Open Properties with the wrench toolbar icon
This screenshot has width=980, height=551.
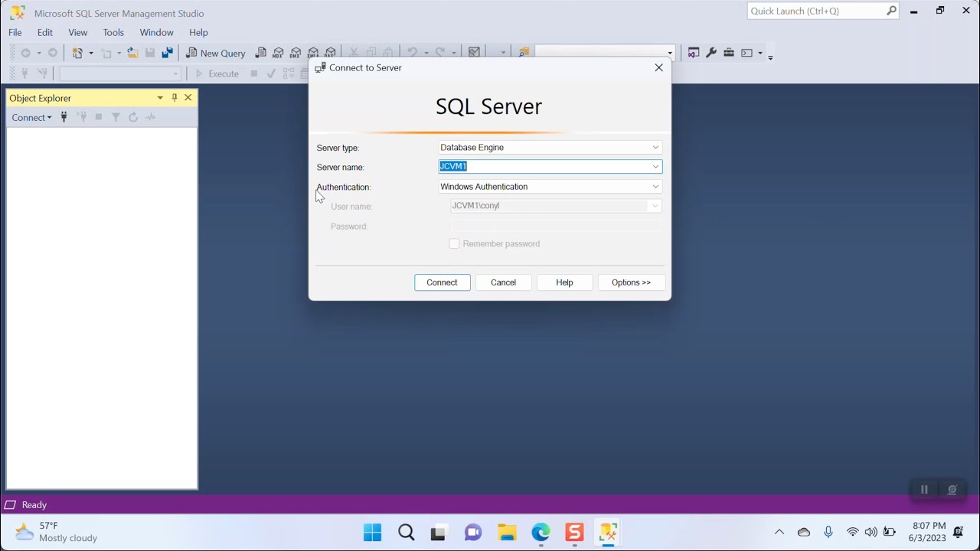(x=711, y=53)
